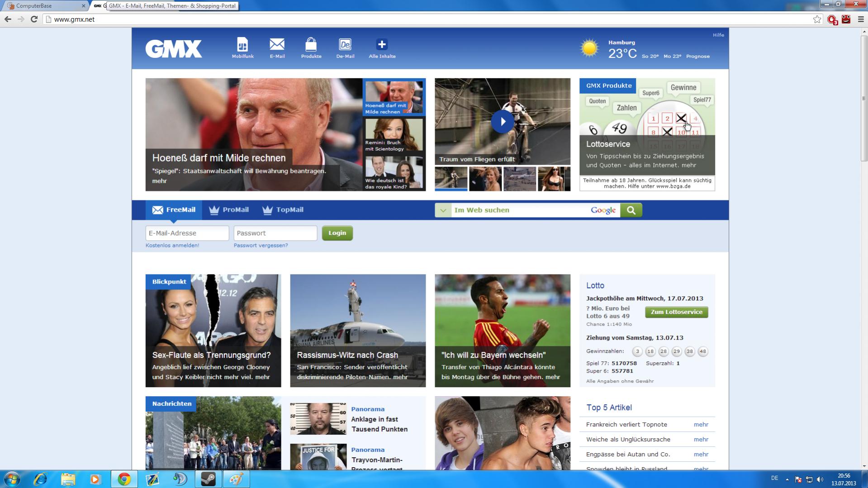The image size is (868, 488).
Task: Select the FreeMail tab
Action: (x=174, y=210)
